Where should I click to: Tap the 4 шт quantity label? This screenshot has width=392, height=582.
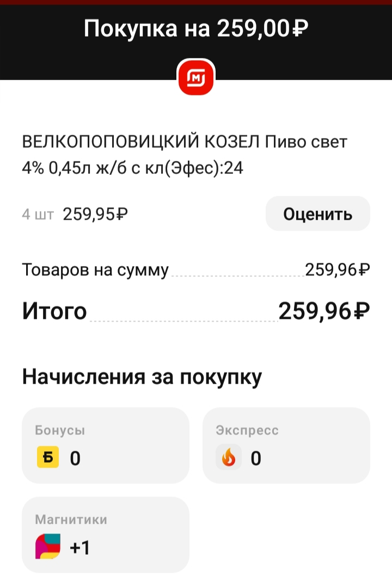(x=38, y=214)
